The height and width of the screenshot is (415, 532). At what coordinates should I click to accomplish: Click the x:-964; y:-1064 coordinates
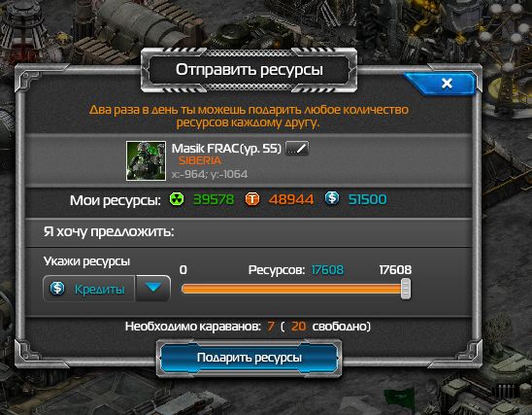click(x=210, y=174)
